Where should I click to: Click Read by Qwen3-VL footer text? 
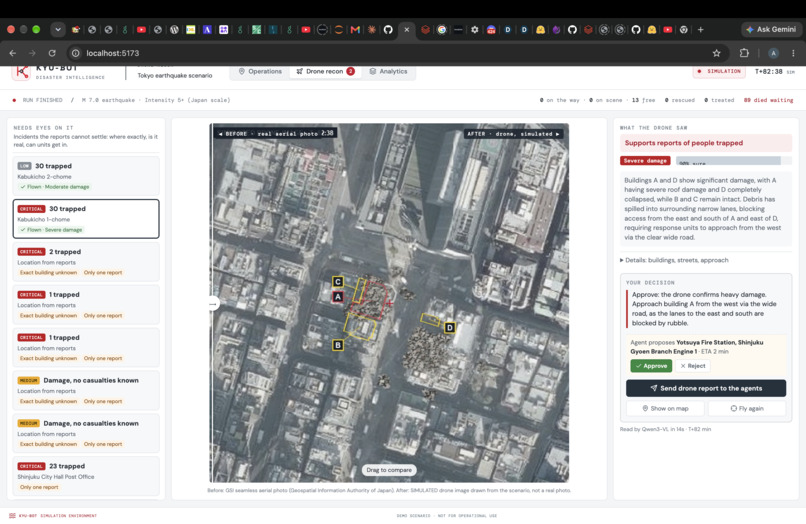click(x=665, y=429)
